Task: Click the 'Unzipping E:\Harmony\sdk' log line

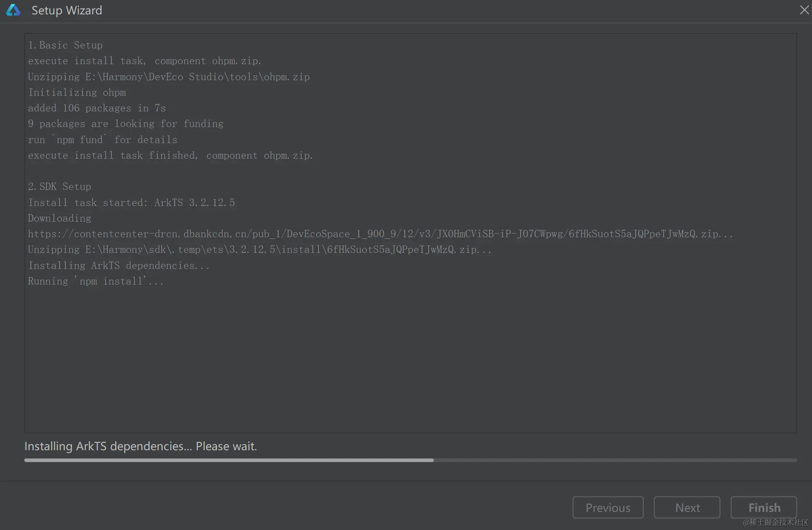Action: pyautogui.click(x=260, y=250)
